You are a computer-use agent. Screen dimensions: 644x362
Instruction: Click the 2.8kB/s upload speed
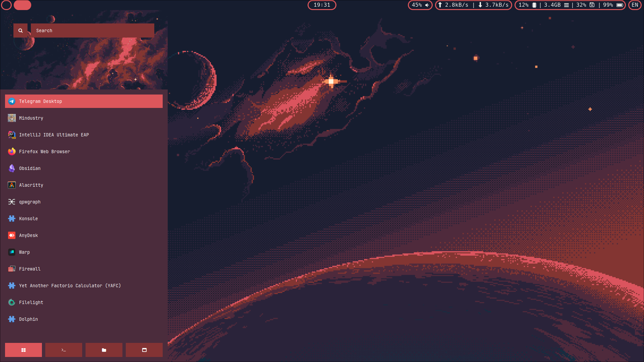point(457,5)
